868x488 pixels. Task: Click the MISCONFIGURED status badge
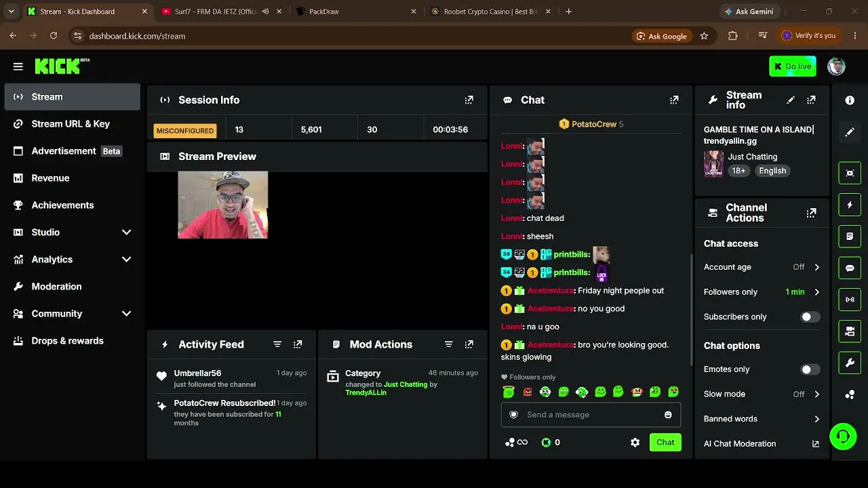tap(185, 131)
